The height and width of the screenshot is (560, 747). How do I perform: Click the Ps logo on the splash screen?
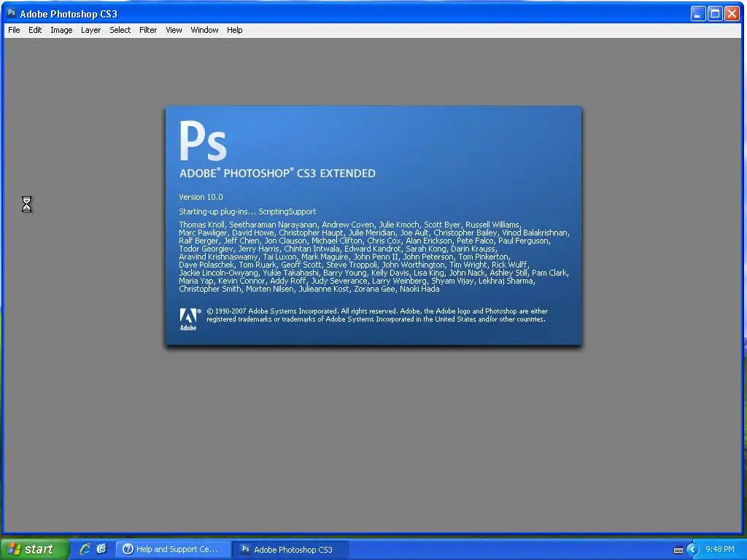[x=203, y=141]
